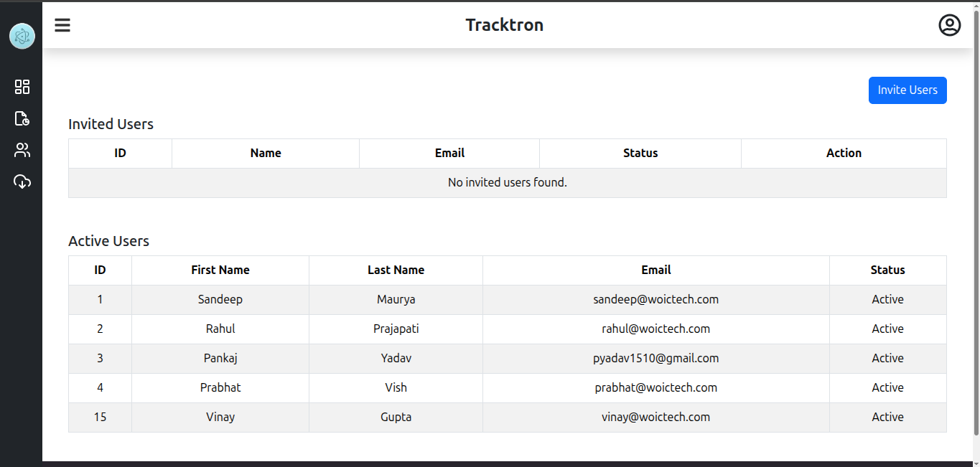Open the hamburger menu icon
The image size is (980, 467).
pyautogui.click(x=62, y=25)
